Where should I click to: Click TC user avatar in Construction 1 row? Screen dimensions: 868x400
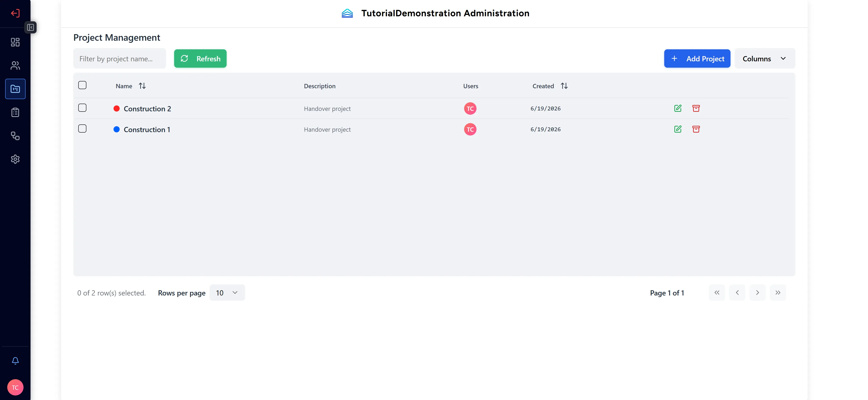click(x=470, y=129)
